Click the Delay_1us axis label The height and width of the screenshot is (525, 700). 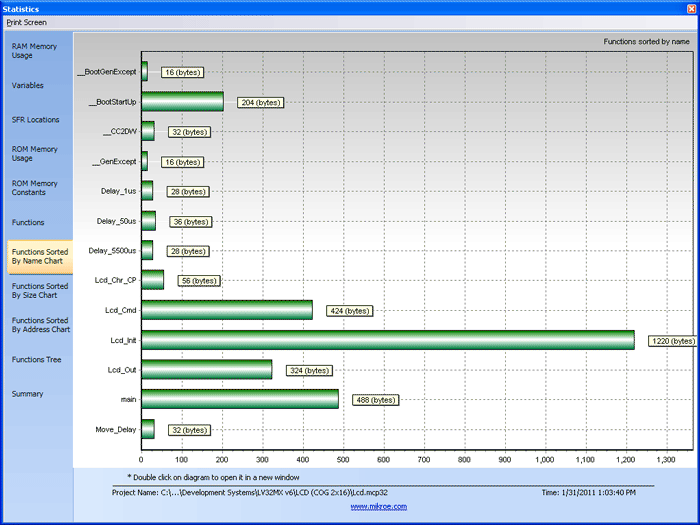(x=118, y=191)
